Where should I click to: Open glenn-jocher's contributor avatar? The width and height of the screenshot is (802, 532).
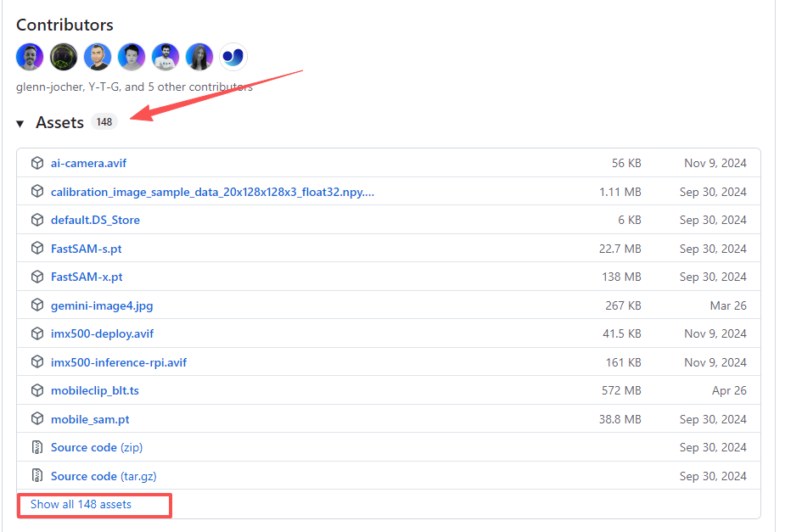point(30,56)
